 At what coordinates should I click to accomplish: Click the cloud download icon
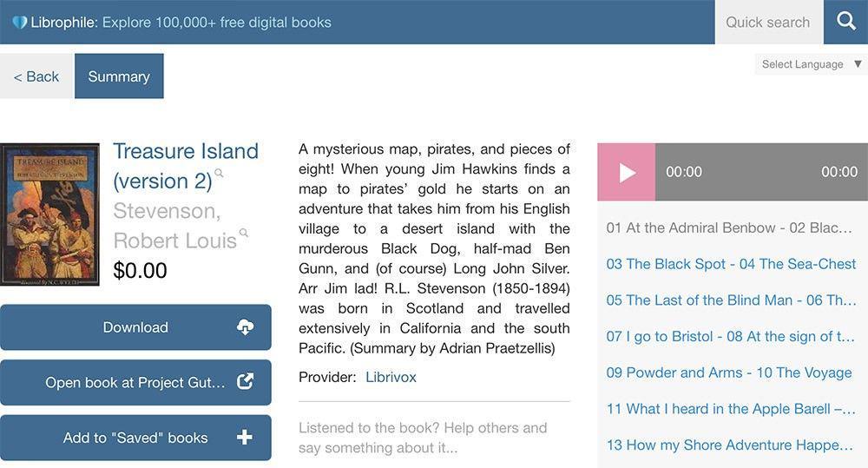click(x=245, y=327)
